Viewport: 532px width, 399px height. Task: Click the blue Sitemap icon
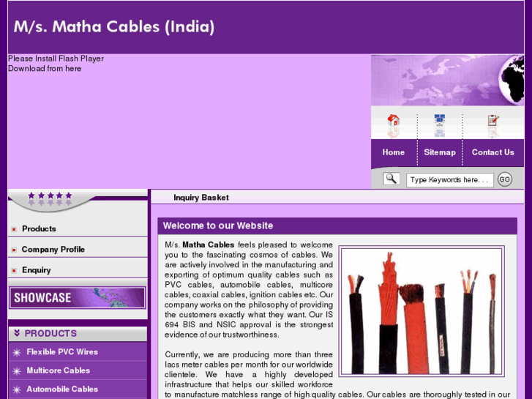click(x=440, y=121)
